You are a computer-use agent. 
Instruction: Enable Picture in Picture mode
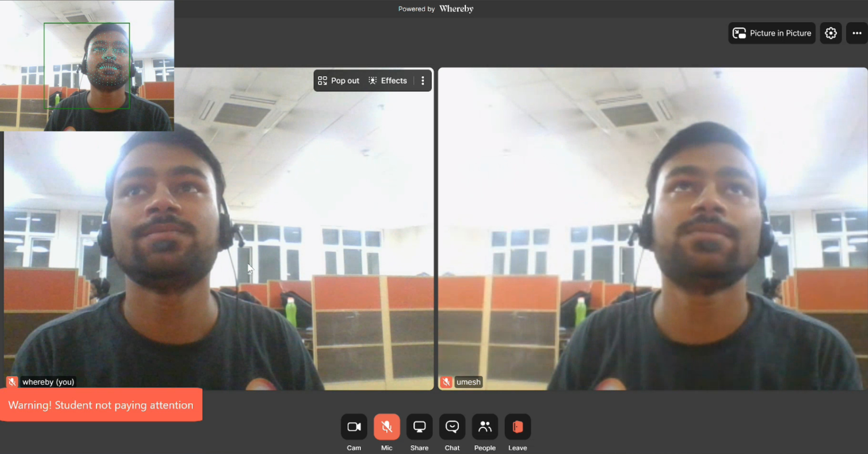click(x=772, y=33)
